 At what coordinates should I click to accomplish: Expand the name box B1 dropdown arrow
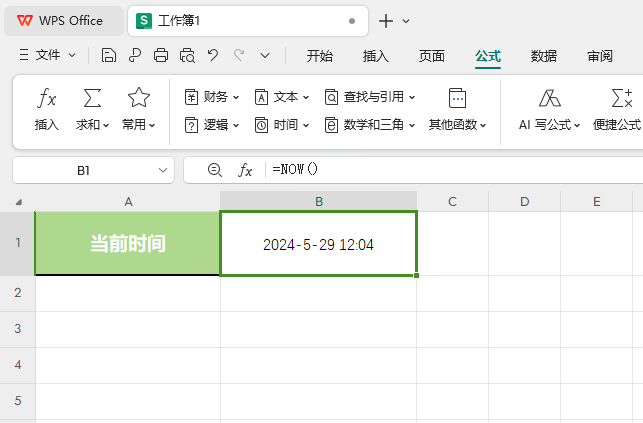pos(163,170)
